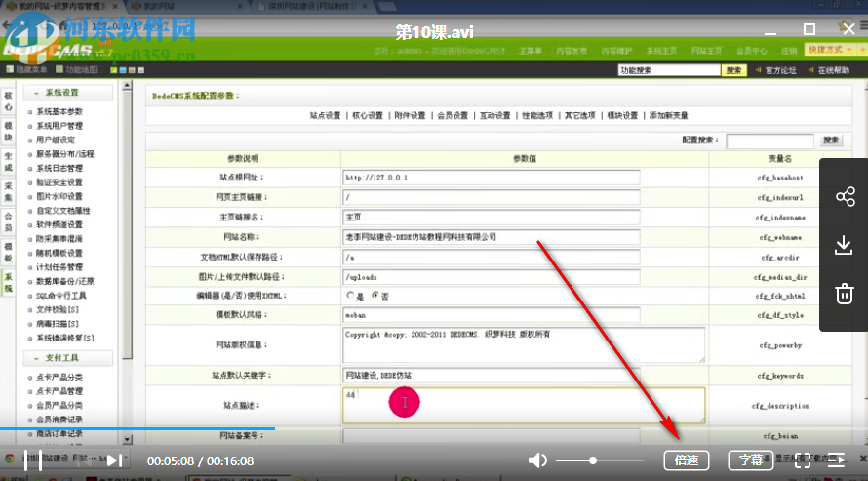Click the 功能搜索 search input field
Image resolution: width=868 pixels, height=481 pixels.
[x=669, y=70]
